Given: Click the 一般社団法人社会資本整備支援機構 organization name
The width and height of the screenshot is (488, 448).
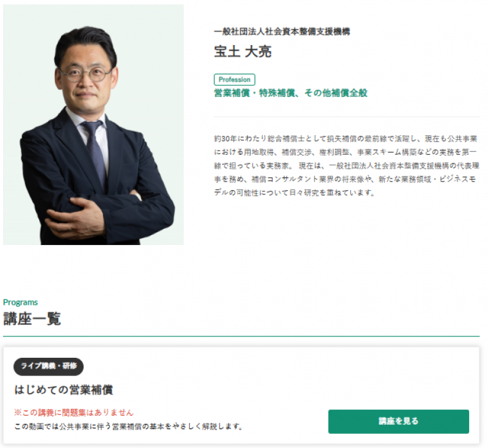Looking at the screenshot, I should 282,32.
